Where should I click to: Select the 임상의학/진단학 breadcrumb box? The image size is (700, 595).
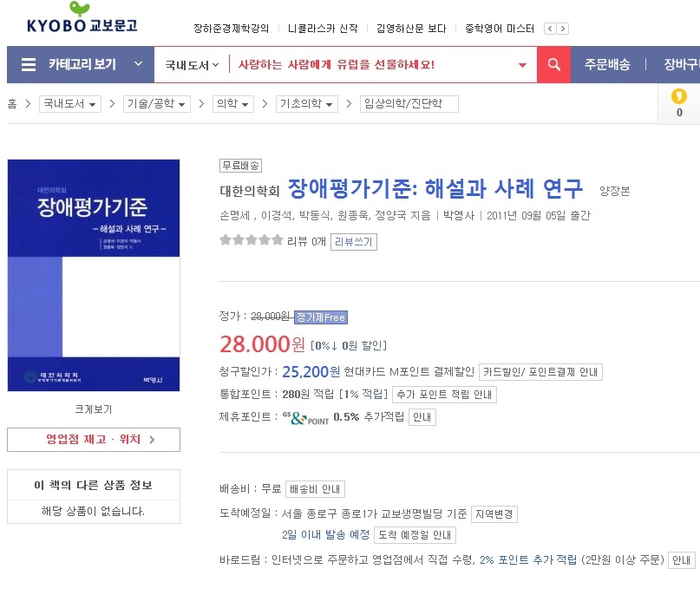[x=409, y=104]
